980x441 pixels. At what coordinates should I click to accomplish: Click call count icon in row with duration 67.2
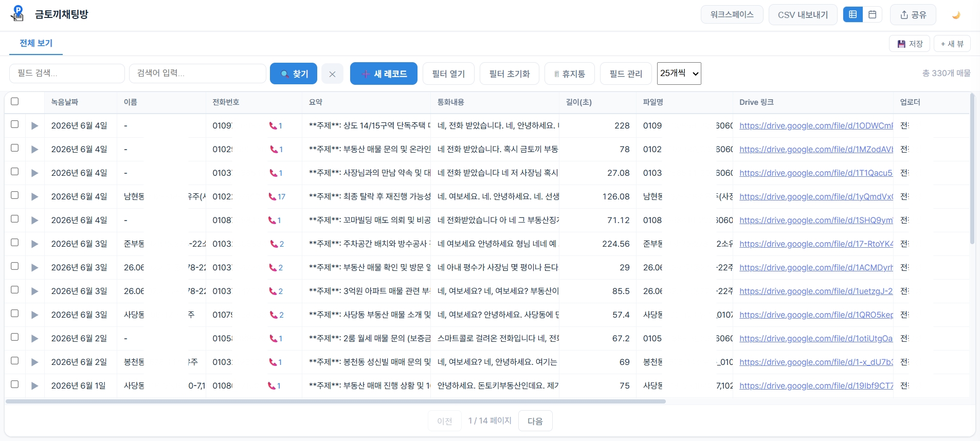point(276,339)
